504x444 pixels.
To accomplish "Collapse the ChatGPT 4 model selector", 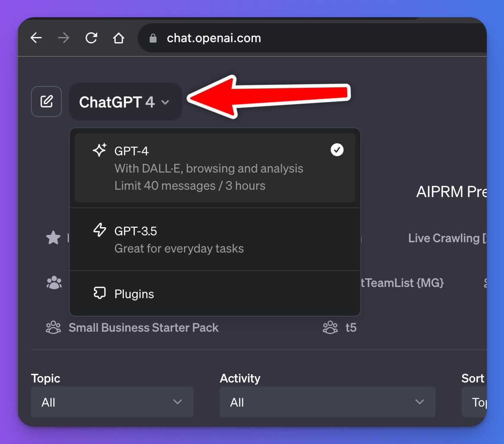I will coord(125,102).
